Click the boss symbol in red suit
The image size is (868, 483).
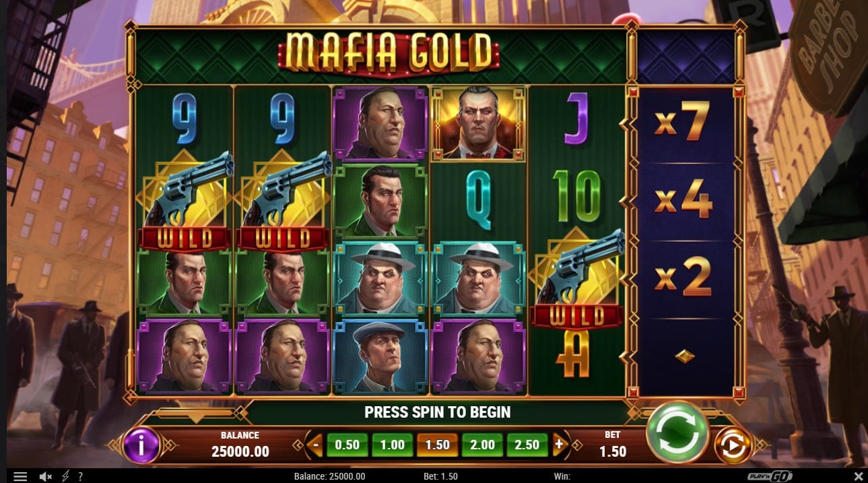click(478, 123)
